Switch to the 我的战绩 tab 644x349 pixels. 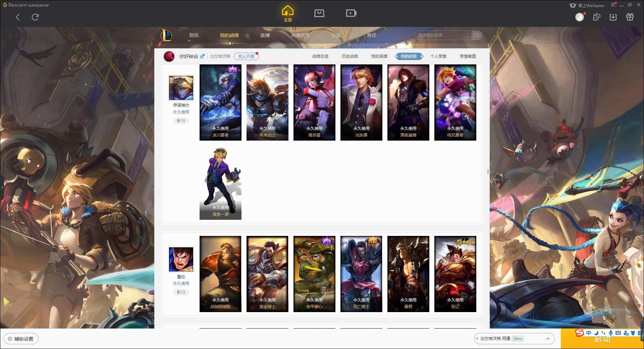tap(229, 35)
